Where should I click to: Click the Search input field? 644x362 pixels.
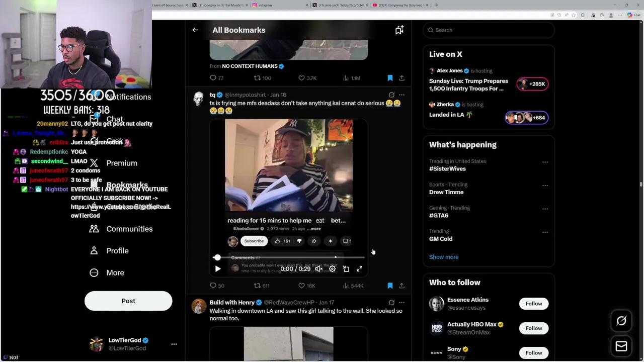(489, 30)
